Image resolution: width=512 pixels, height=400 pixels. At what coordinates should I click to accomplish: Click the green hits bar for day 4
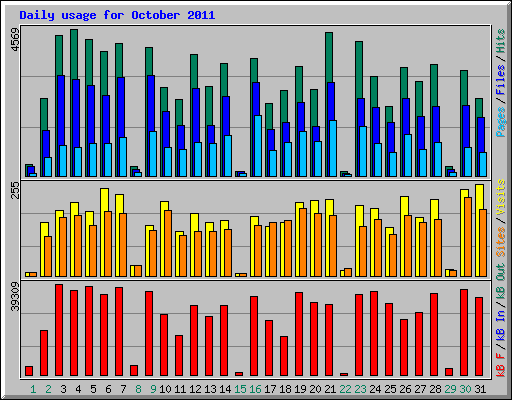[74, 54]
